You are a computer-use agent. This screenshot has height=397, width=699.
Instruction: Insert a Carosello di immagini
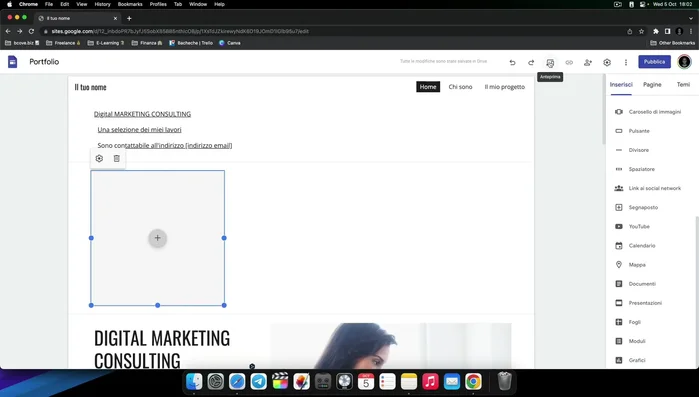coord(649,112)
